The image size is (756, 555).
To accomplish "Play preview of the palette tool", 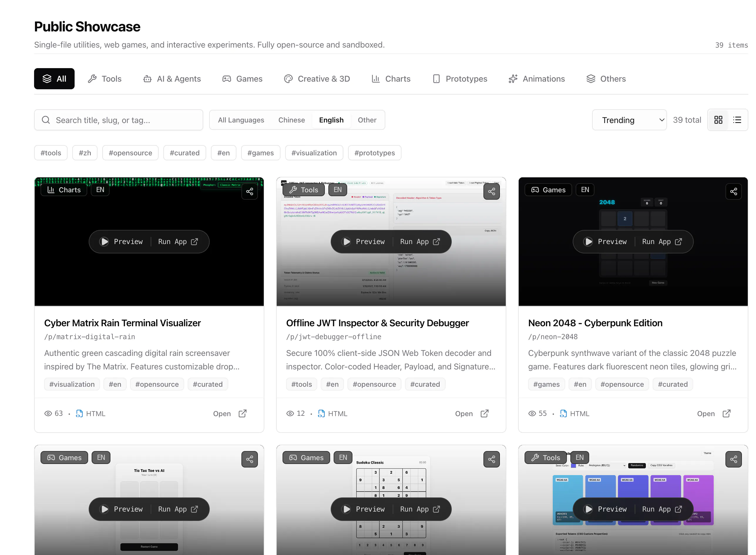I will pyautogui.click(x=605, y=509).
